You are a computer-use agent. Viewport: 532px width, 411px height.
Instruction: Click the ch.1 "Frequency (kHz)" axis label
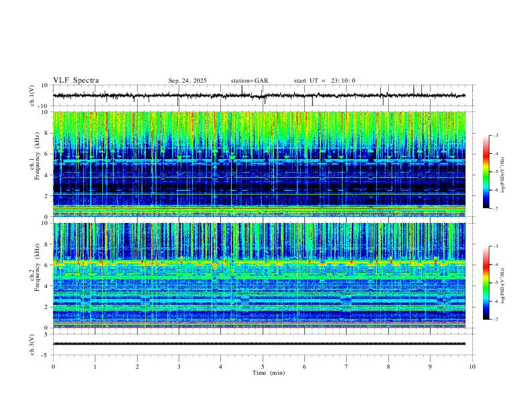(x=37, y=156)
